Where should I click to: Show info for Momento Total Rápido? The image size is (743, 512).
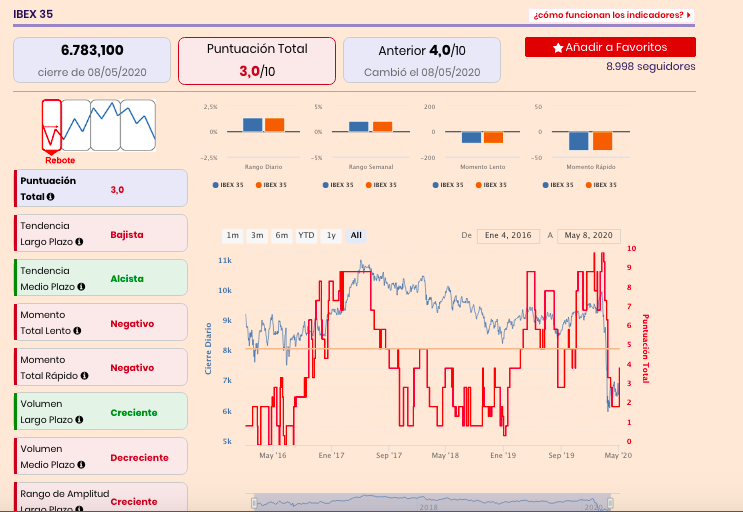pos(84,376)
